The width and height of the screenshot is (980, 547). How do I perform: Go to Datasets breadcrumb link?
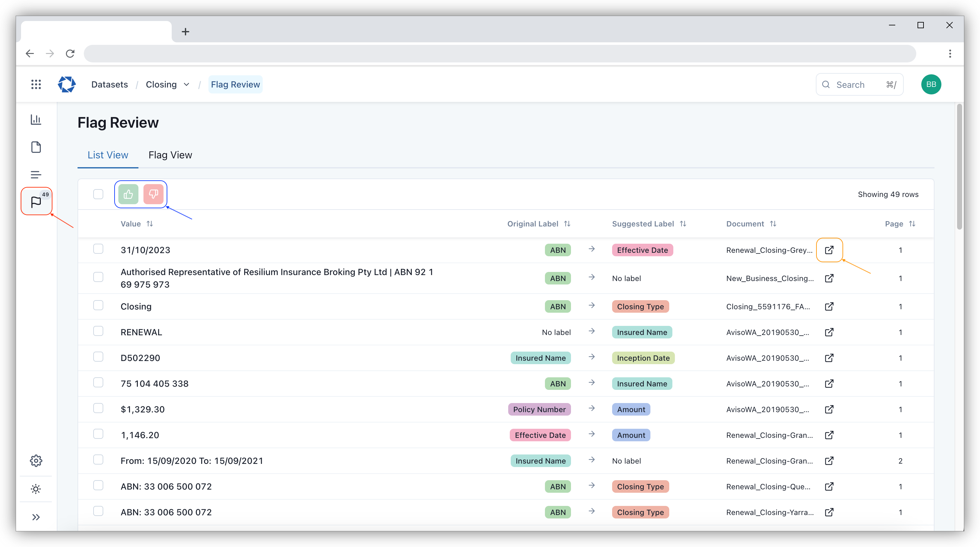[x=110, y=84]
